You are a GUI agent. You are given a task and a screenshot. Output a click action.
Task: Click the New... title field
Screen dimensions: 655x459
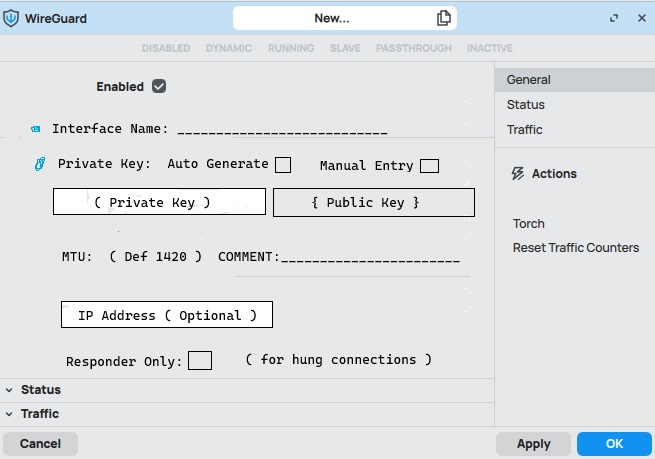tap(345, 18)
